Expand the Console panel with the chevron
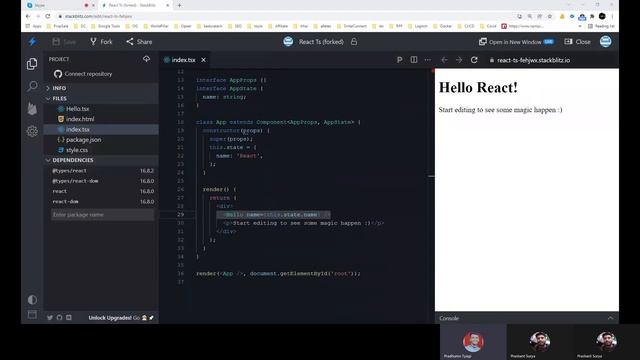 pos(611,318)
